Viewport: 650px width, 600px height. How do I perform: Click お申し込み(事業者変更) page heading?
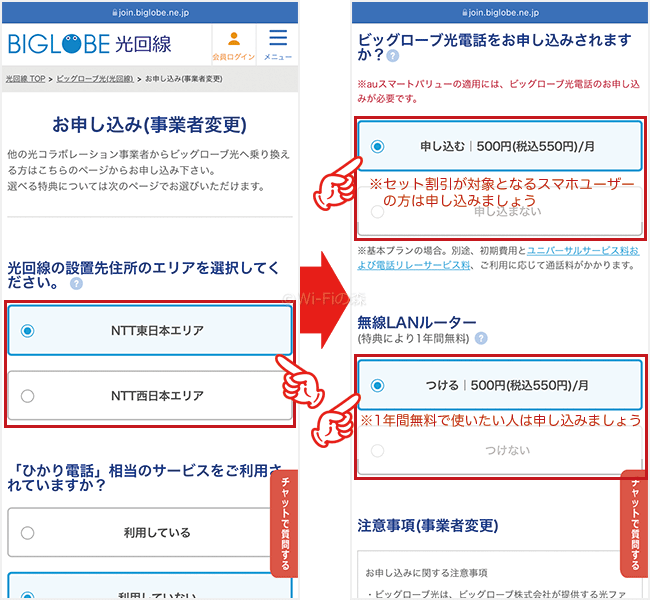coord(149,125)
